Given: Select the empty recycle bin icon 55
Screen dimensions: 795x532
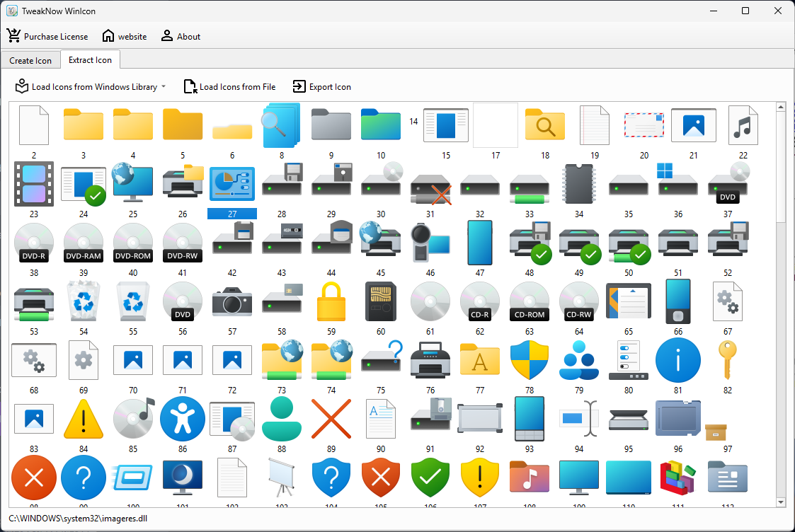Looking at the screenshot, I should 133,301.
